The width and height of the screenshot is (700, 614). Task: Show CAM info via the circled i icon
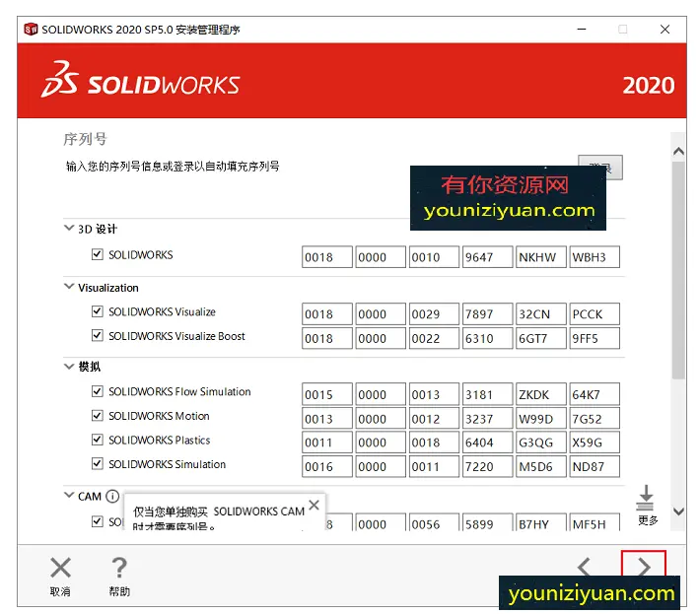tap(112, 496)
